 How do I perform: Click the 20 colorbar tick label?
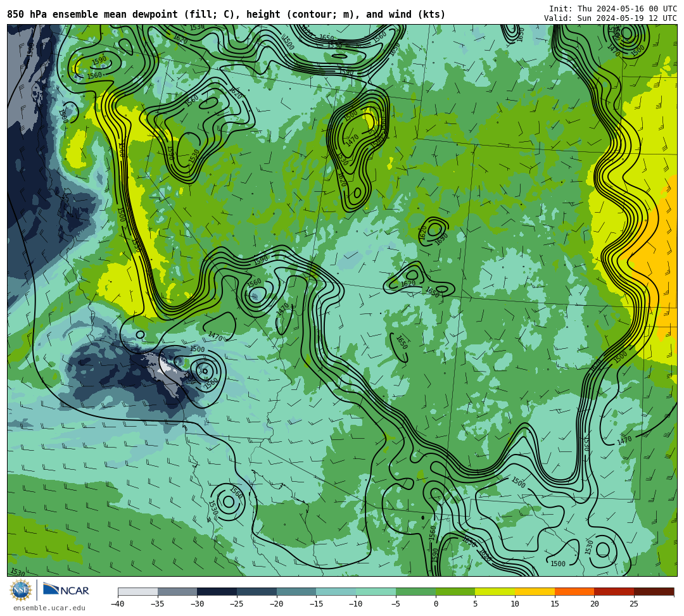pos(594,604)
